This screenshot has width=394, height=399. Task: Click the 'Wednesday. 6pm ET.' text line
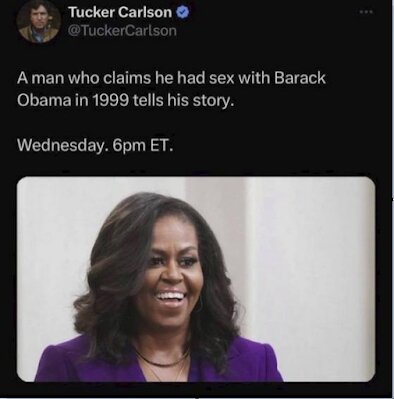[95, 146]
